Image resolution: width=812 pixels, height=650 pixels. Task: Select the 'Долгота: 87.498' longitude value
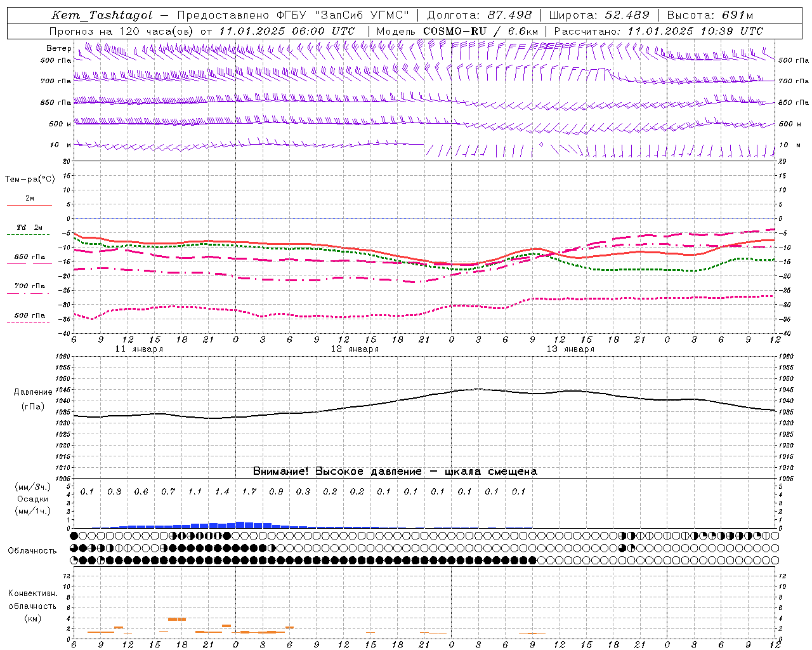pyautogui.click(x=480, y=15)
